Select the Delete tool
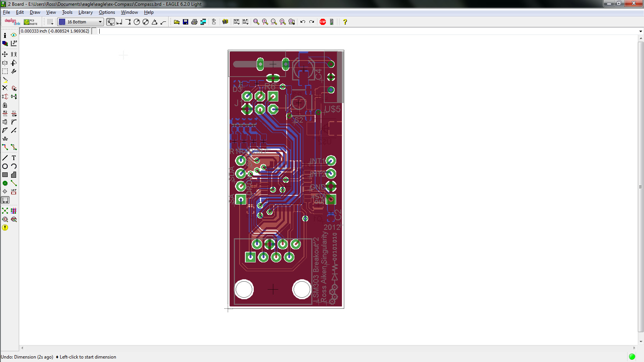 point(5,88)
